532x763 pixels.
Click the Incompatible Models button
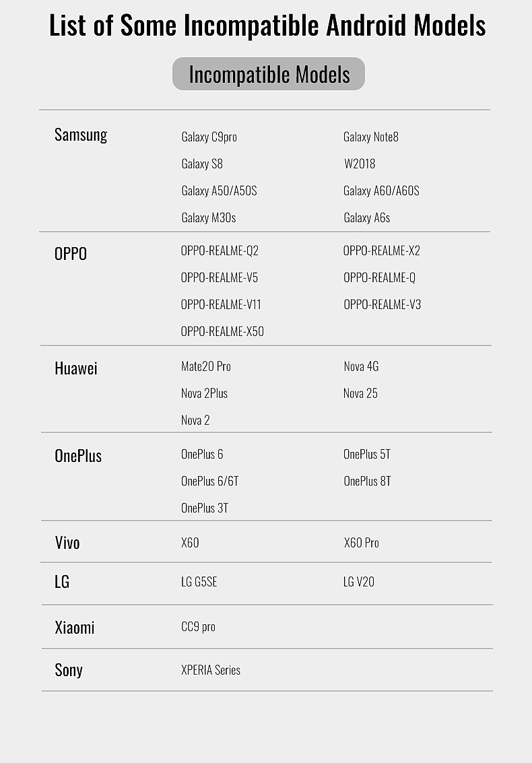coord(269,74)
